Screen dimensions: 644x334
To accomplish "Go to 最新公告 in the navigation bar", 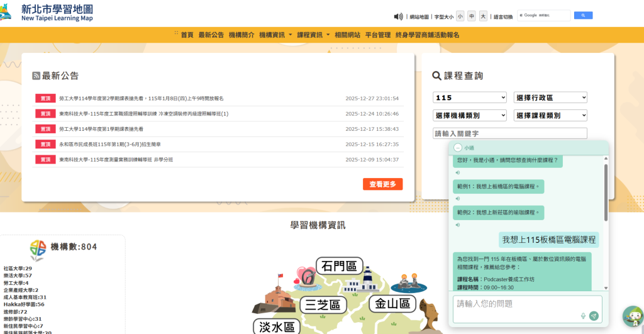I will pyautogui.click(x=211, y=35).
